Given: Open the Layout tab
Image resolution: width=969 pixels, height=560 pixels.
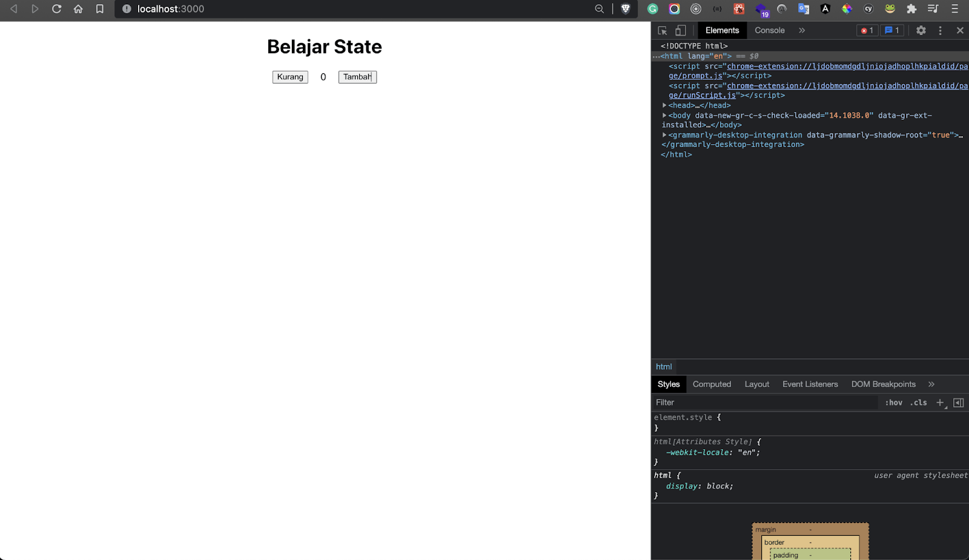Looking at the screenshot, I should tap(756, 384).
